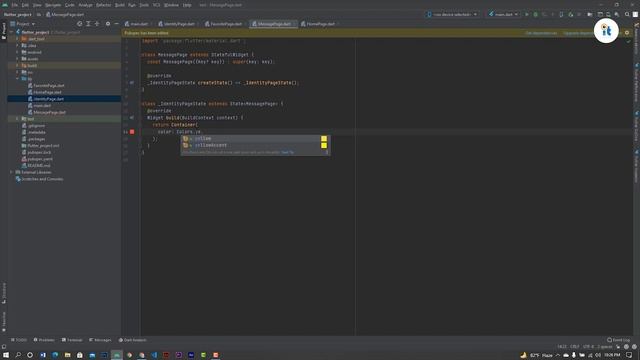This screenshot has height=360, width=640.
Task: Click the inspection checkmark in the editor corner
Action: tap(629, 41)
